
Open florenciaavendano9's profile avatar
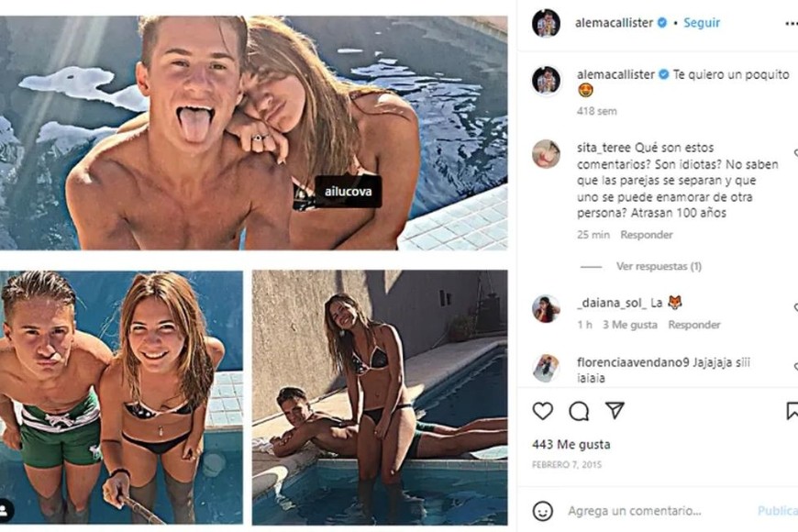click(x=546, y=368)
